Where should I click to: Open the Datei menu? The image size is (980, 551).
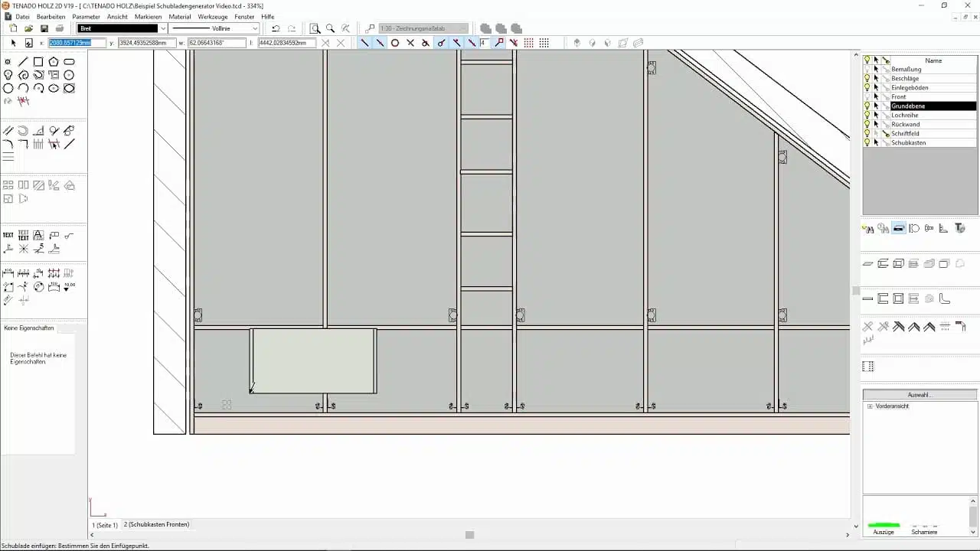(x=23, y=17)
